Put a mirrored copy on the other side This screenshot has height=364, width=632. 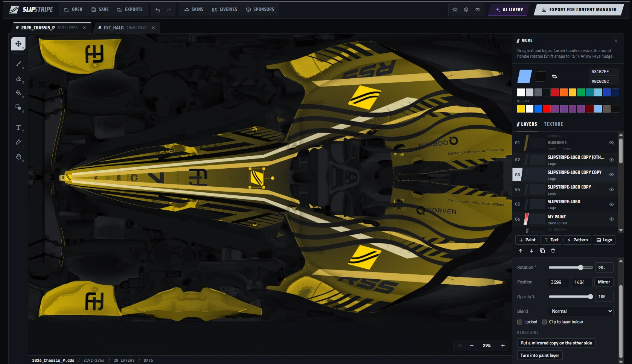[556, 343]
